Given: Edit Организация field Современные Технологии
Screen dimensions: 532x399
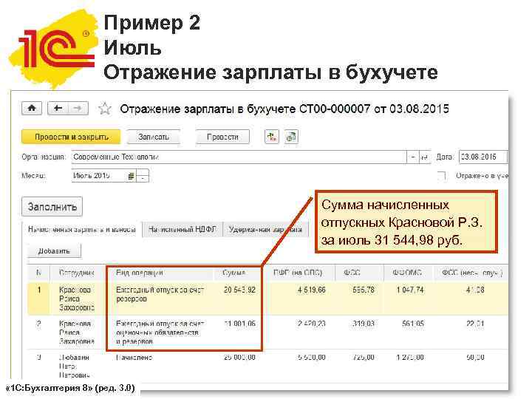Looking at the screenshot, I should click(239, 157).
